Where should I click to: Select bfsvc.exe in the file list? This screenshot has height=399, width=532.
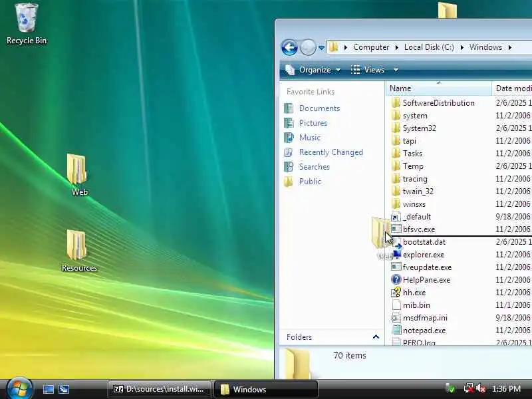[419, 229]
